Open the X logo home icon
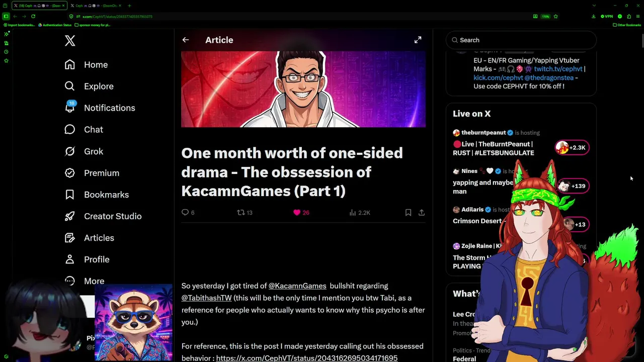 pos(70,41)
